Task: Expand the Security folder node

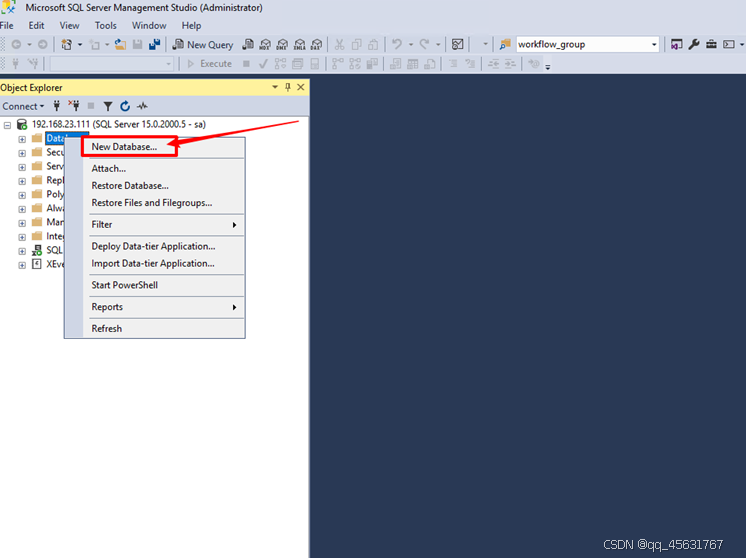Action: click(22, 153)
